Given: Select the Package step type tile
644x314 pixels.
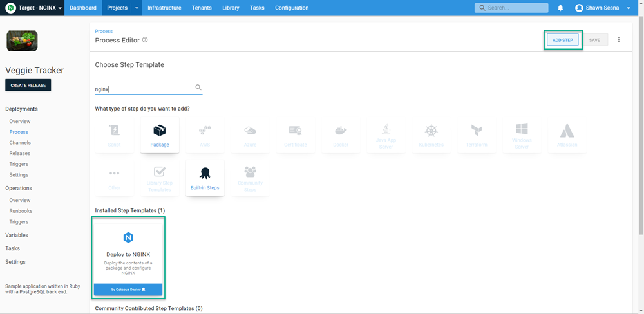Looking at the screenshot, I should 159,134.
